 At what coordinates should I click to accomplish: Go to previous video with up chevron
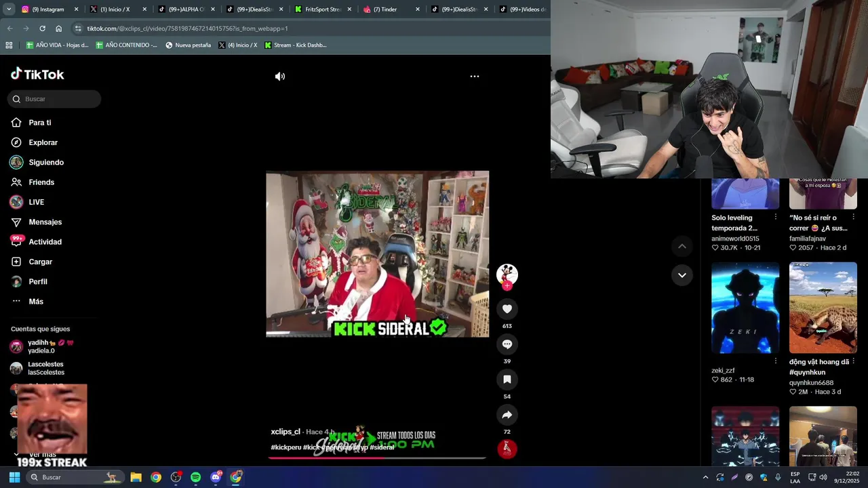[x=682, y=247]
